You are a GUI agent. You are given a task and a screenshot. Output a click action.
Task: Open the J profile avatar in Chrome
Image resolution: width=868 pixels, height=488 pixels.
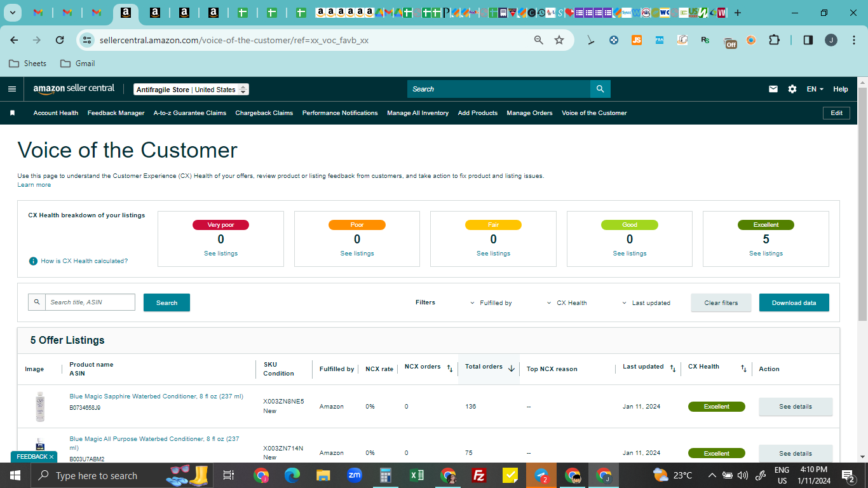coord(831,40)
